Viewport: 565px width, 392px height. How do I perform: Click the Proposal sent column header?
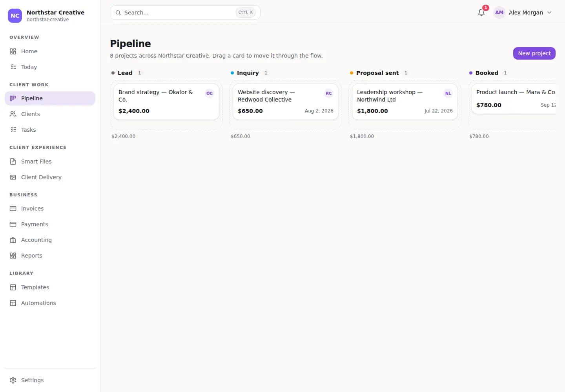(377, 73)
